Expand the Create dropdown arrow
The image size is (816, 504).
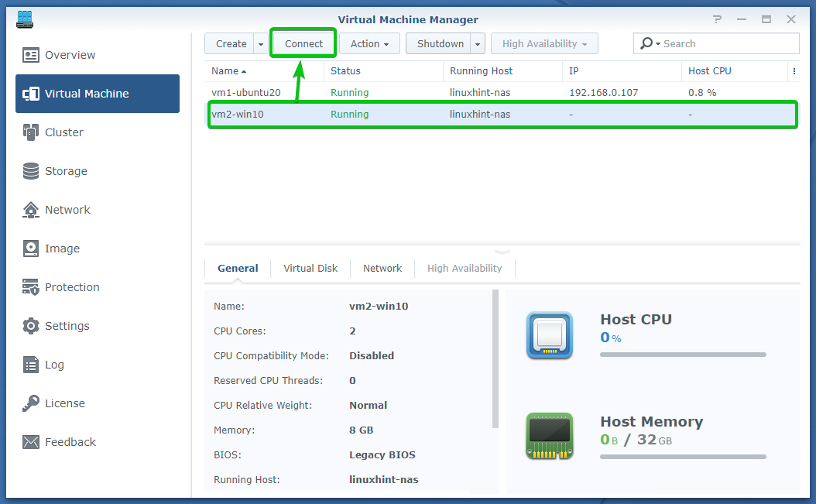(260, 44)
